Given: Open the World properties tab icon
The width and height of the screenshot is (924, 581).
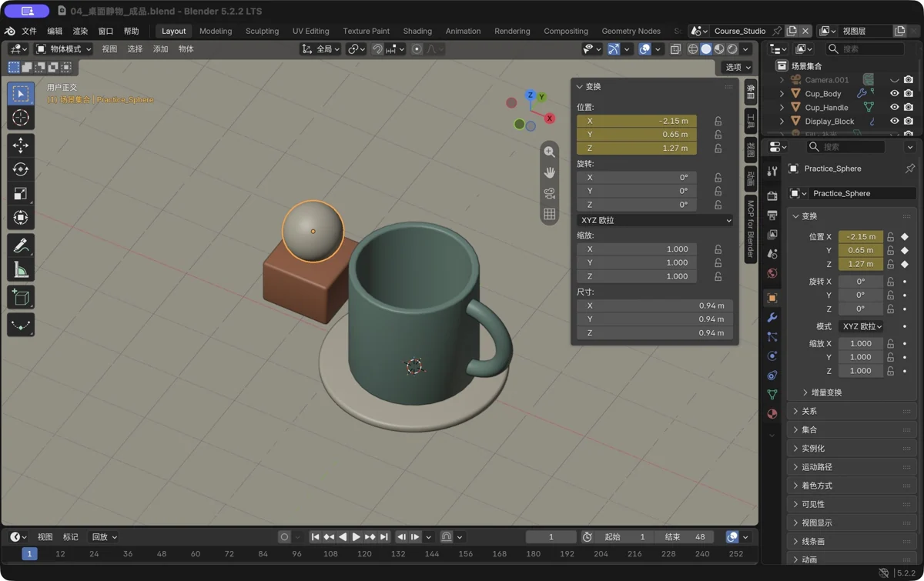Looking at the screenshot, I should click(772, 273).
